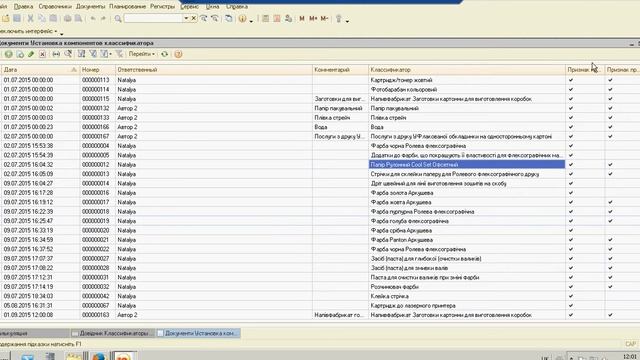
Task: Click the M- memory button
Action: coord(324,18)
